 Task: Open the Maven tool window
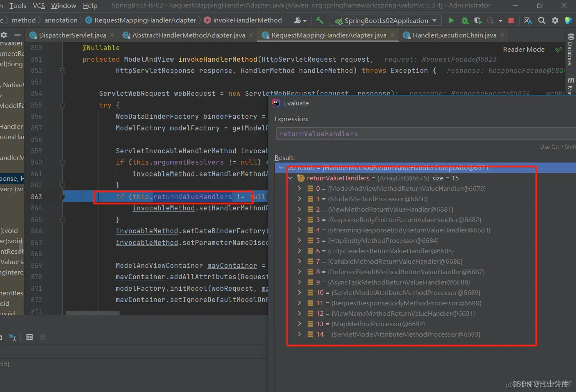coord(570,85)
